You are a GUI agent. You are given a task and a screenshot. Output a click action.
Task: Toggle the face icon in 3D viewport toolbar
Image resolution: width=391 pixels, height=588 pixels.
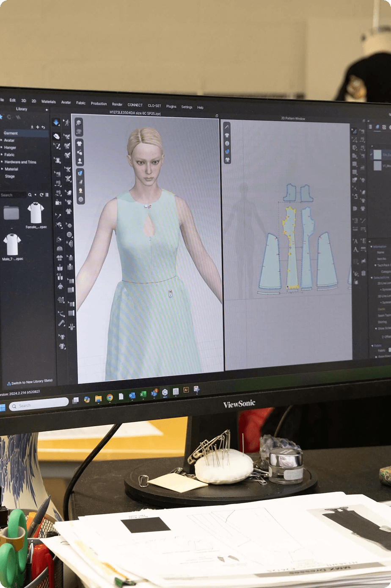pyautogui.click(x=80, y=191)
